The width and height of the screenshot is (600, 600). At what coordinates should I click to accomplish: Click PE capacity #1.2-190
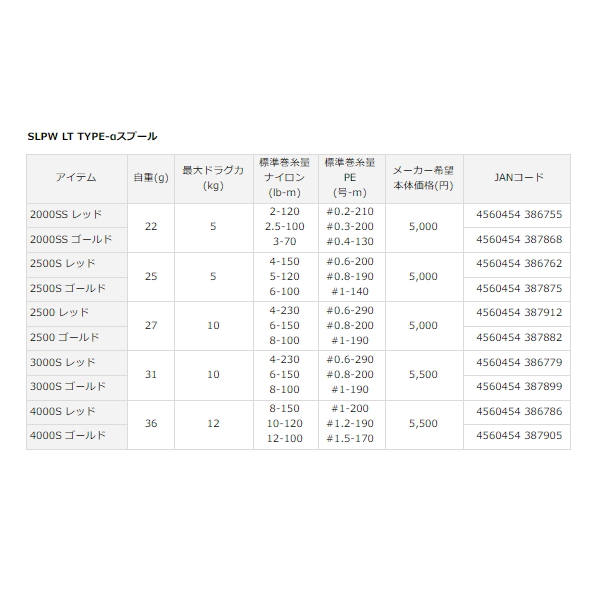pyautogui.click(x=350, y=423)
